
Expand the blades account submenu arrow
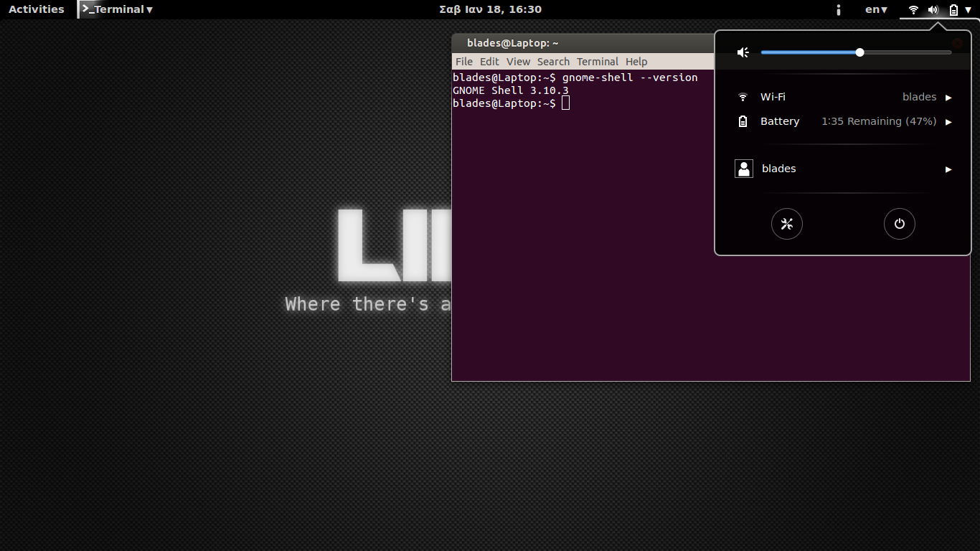[x=948, y=169]
